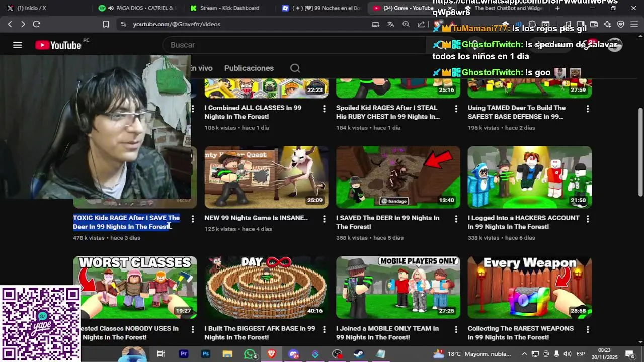
Task: Open weather widget 18°C in taskbar
Action: pyautogui.click(x=471, y=354)
